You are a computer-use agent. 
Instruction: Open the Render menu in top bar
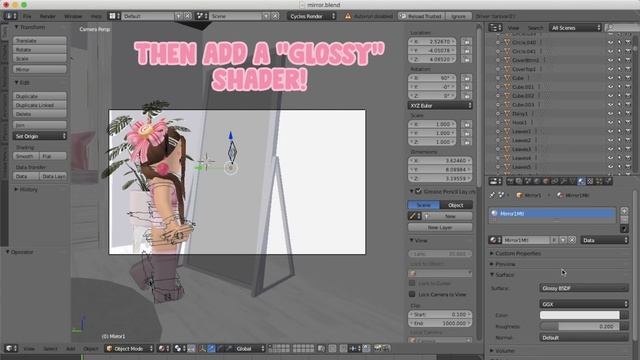48,16
